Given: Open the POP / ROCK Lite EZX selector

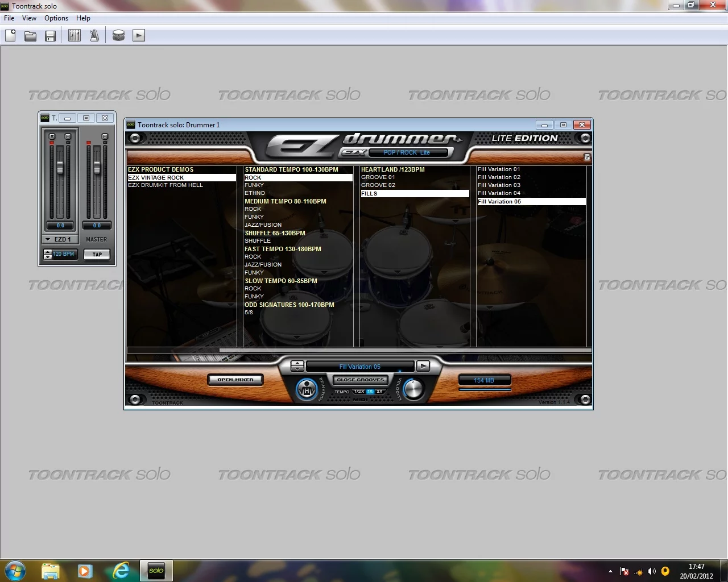Looking at the screenshot, I should point(407,152).
